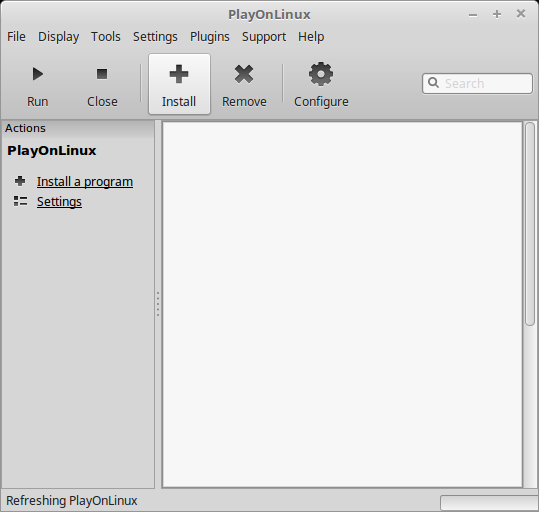The height and width of the screenshot is (512, 539).
Task: Click the Install plus toolbar button
Action: coord(179,84)
